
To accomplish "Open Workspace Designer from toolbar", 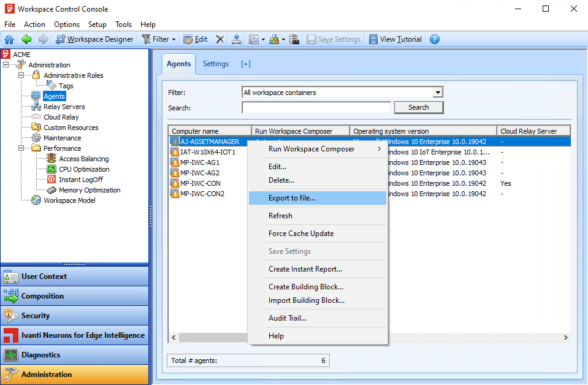I will pos(94,39).
